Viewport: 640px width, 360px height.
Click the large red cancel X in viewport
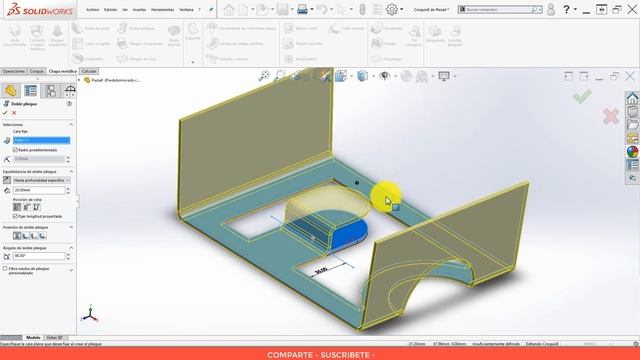(611, 116)
